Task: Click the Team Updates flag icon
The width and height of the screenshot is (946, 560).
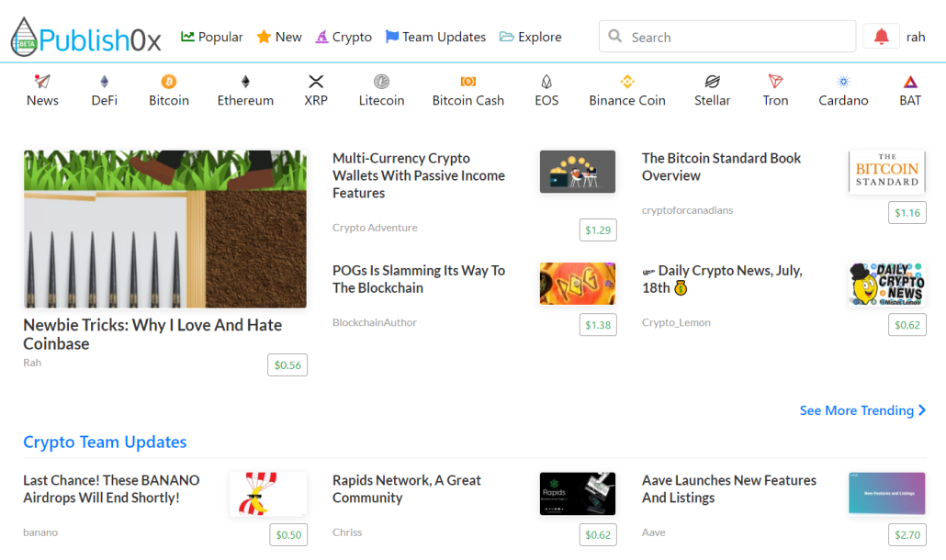Action: [392, 37]
